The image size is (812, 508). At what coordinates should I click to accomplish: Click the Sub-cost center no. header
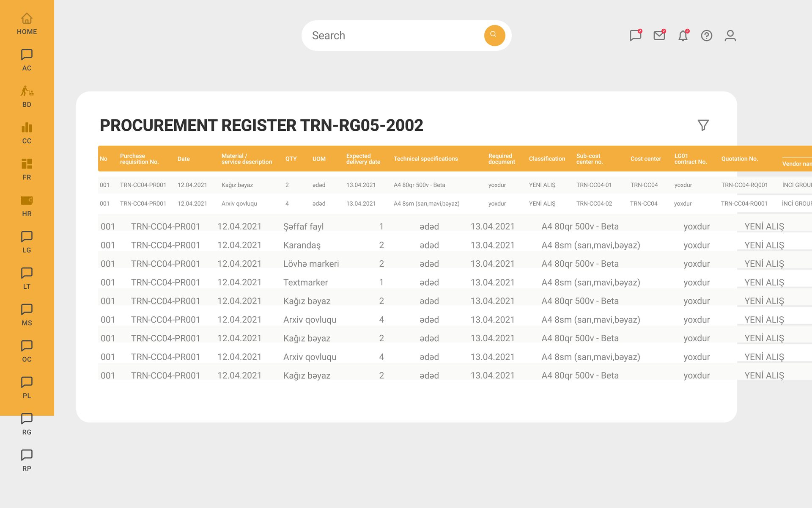pos(589,159)
